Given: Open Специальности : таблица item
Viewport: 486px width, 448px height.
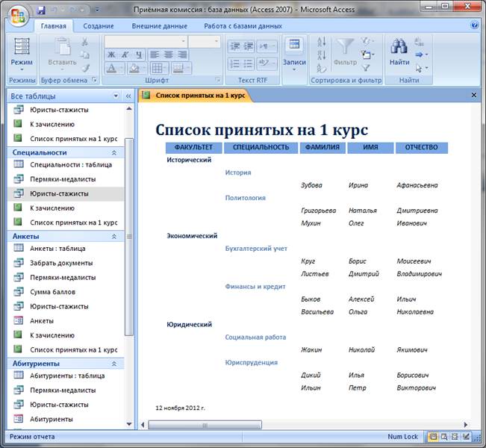Looking at the screenshot, I should (66, 164).
